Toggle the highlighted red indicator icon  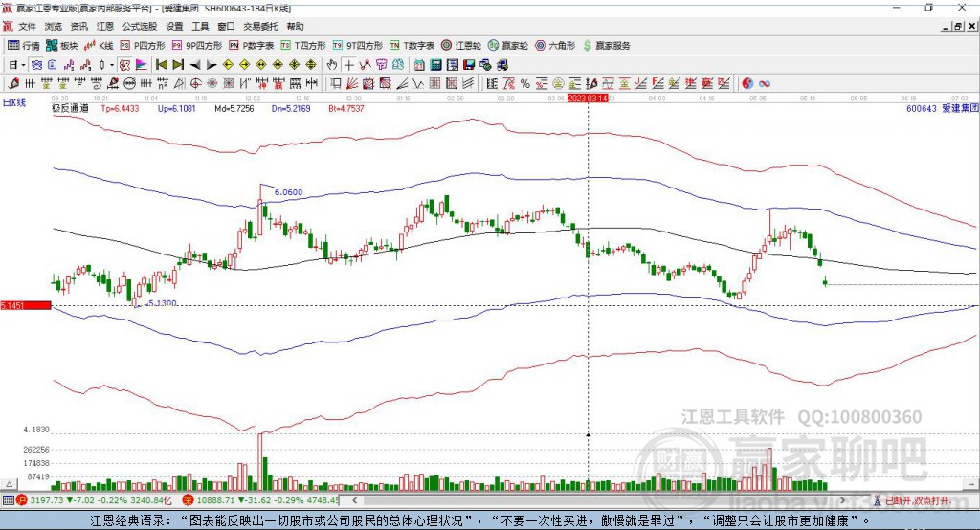(124, 65)
